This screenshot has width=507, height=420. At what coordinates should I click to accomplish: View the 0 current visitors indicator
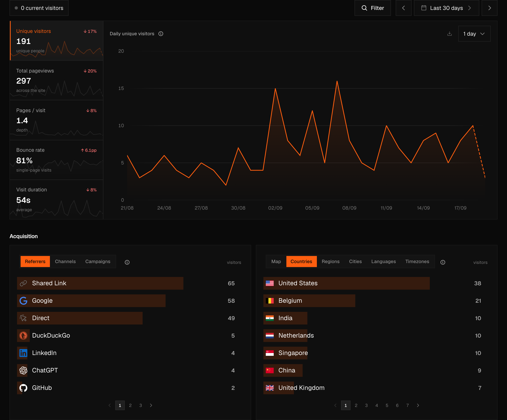[39, 8]
